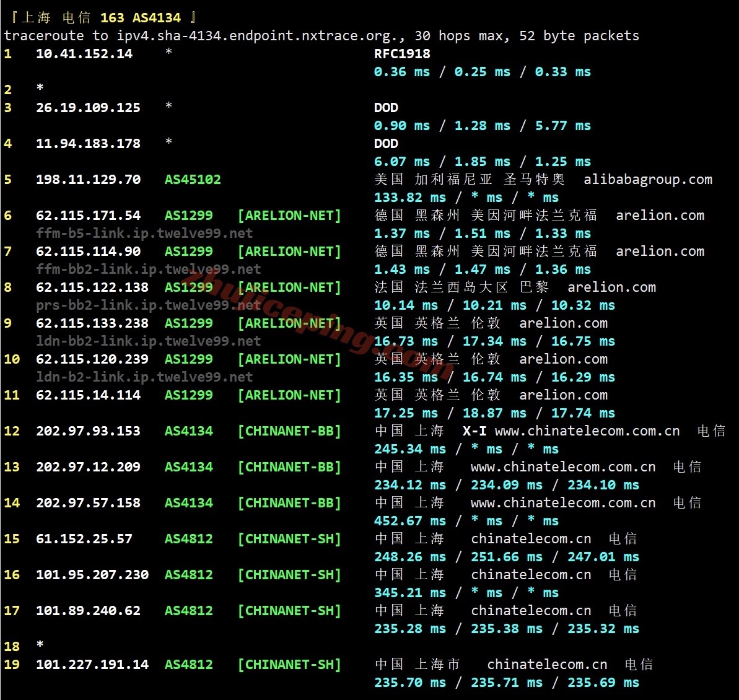Image resolution: width=739 pixels, height=700 pixels.
Task: Select IP 62.115.171.54 on hop 6
Action: pyautogui.click(x=88, y=216)
